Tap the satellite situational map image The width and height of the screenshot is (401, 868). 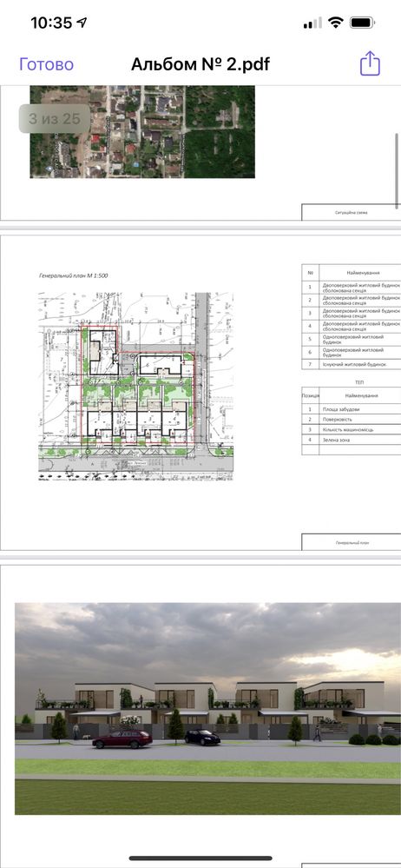(142, 132)
